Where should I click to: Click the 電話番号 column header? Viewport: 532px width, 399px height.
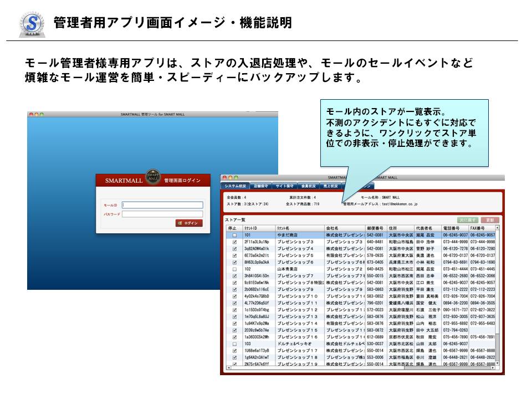point(455,228)
